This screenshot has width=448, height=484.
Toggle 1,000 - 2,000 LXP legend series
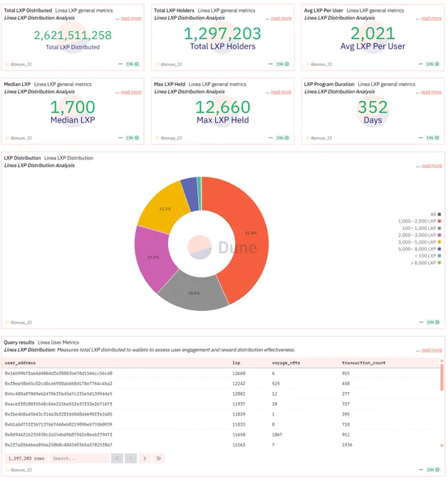coord(420,221)
